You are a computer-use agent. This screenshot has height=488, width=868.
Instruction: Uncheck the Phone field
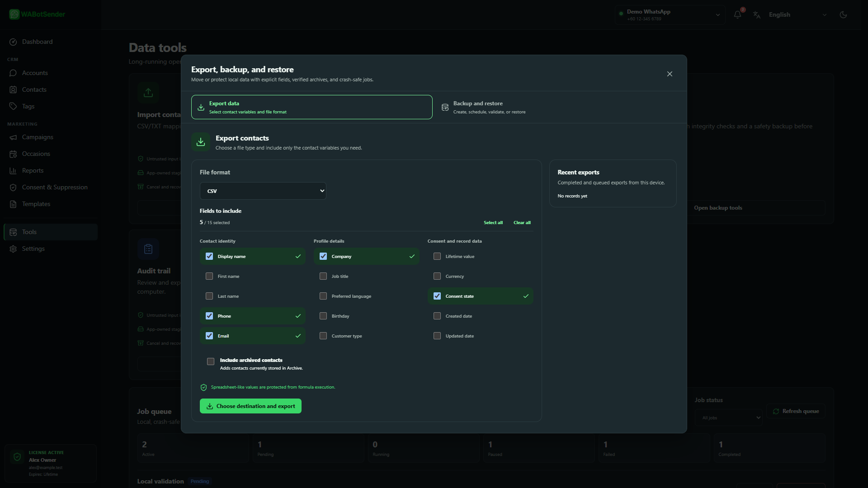coord(209,316)
